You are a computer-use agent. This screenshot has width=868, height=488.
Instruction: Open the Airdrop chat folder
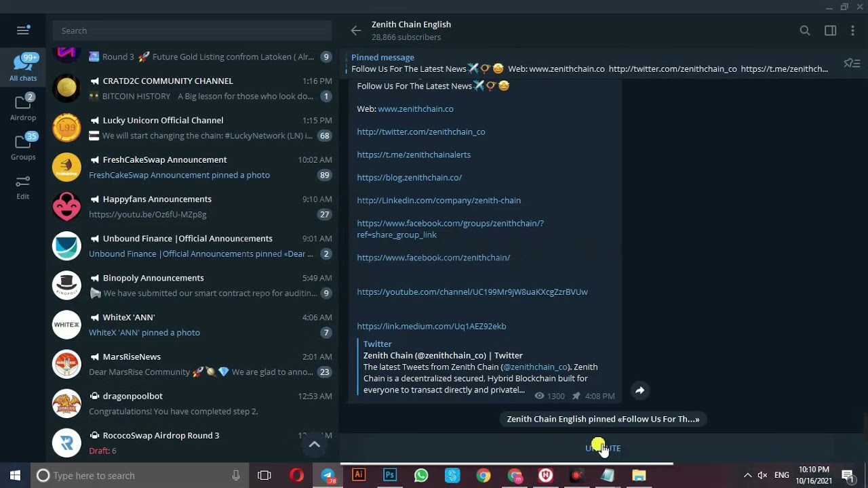[x=23, y=107]
